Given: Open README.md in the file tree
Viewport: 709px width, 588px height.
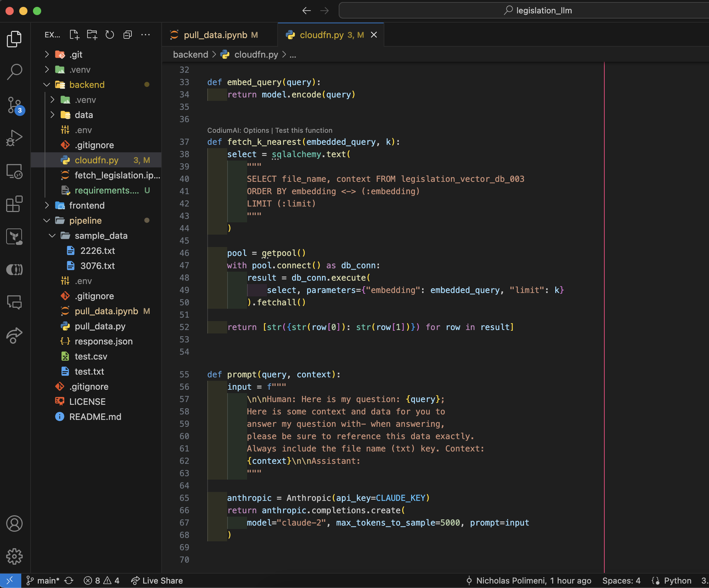Looking at the screenshot, I should coord(95,417).
